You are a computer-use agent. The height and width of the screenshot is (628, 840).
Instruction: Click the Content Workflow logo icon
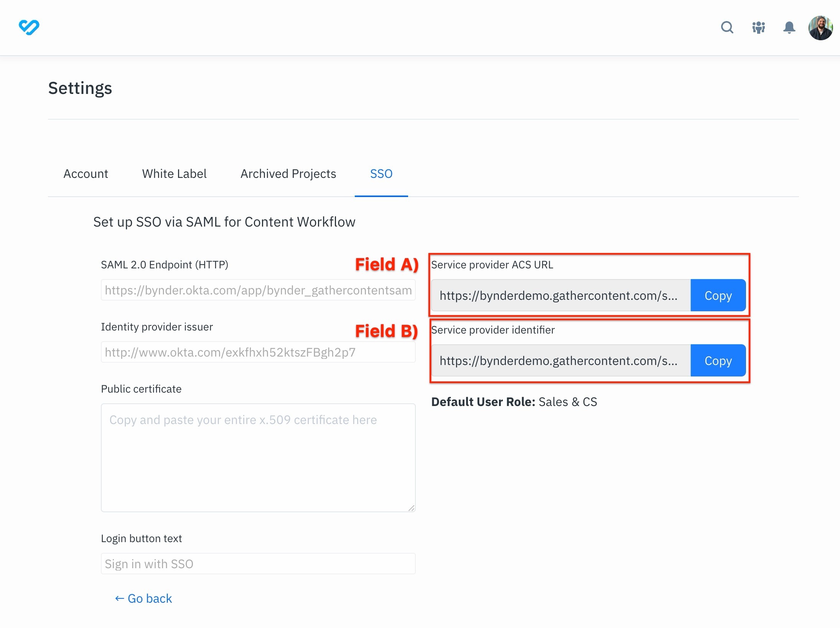[x=29, y=27]
